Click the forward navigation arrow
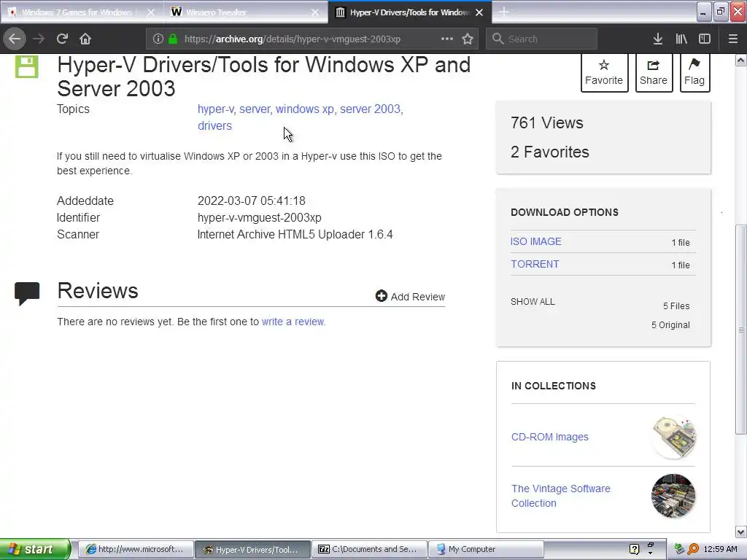747x560 pixels. point(39,39)
